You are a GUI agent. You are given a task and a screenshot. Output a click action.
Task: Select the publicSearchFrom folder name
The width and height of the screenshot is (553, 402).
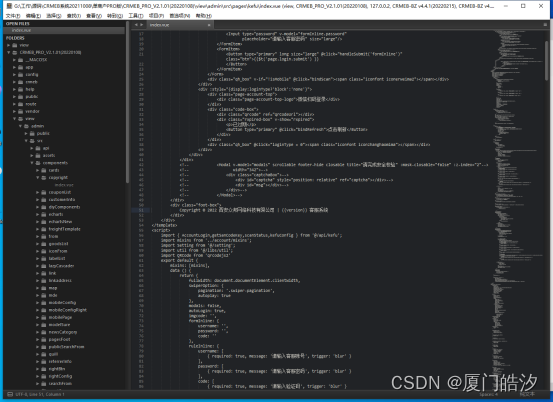(66, 347)
